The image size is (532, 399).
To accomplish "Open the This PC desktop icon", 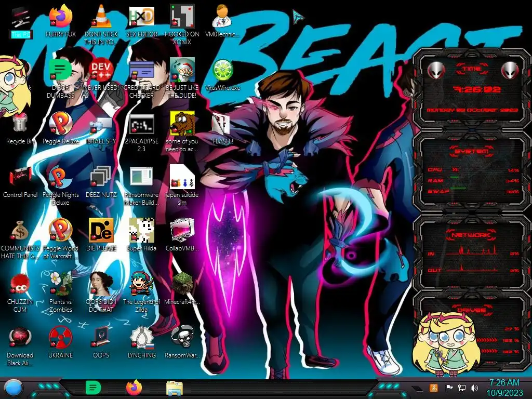I will (x=20, y=22).
